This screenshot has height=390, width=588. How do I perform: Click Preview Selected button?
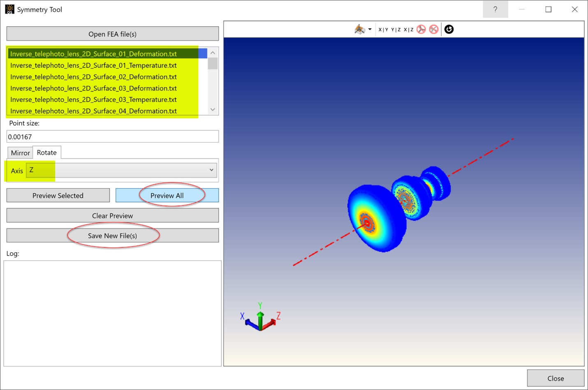[x=58, y=196]
